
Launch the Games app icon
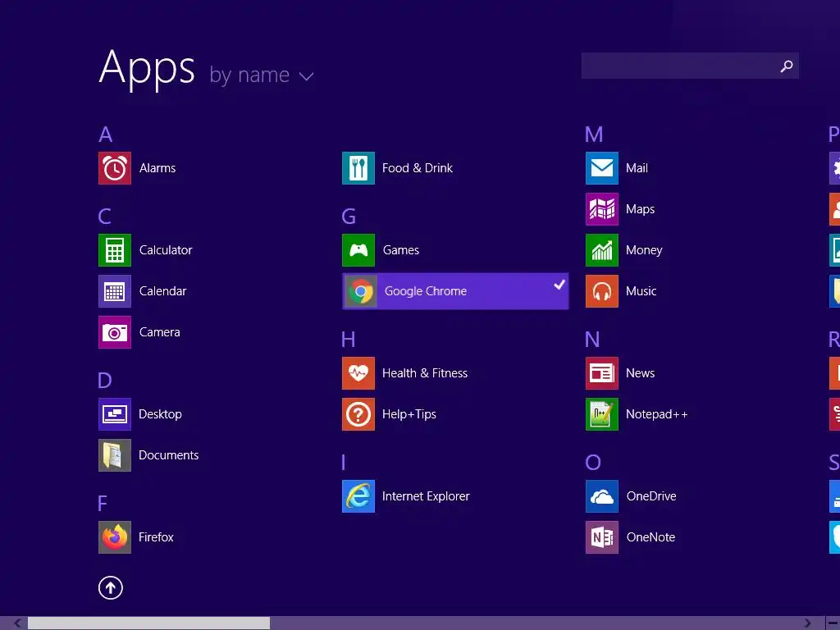[358, 250]
